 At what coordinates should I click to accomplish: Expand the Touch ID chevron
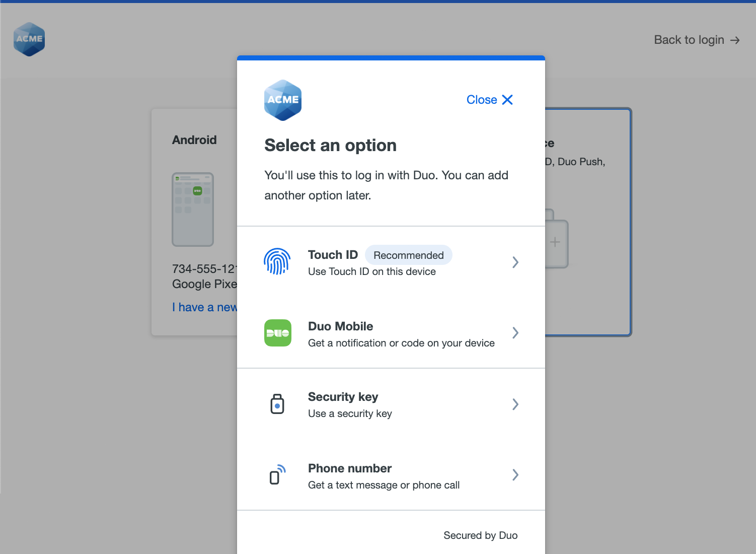coord(515,262)
